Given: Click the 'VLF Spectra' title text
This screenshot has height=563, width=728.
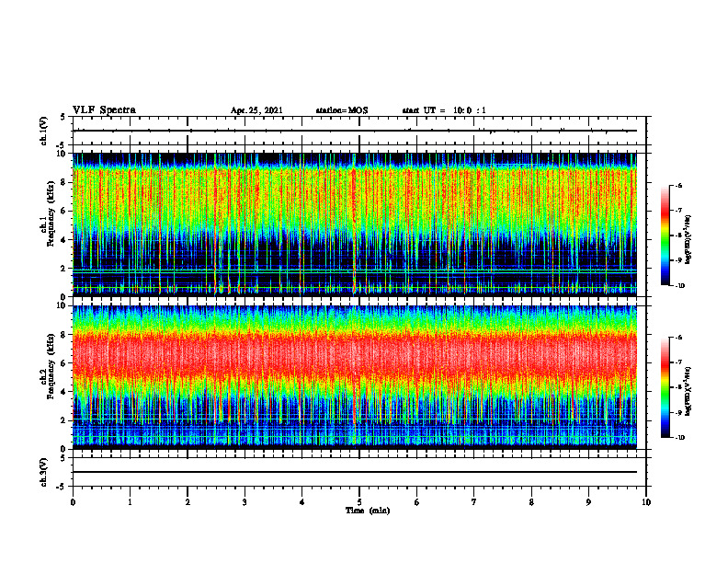Looking at the screenshot, I should [x=105, y=110].
